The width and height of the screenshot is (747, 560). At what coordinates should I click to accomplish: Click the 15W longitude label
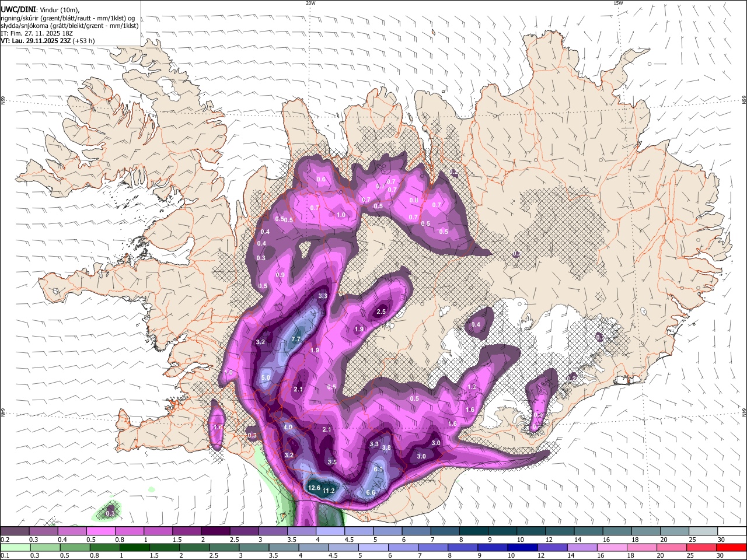[618, 3]
